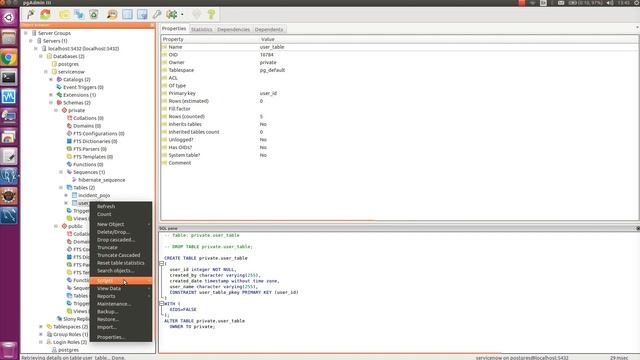This screenshot has height=360, width=640.
Task: Click the hibernate_sequence sequence icon
Action: coord(74,180)
